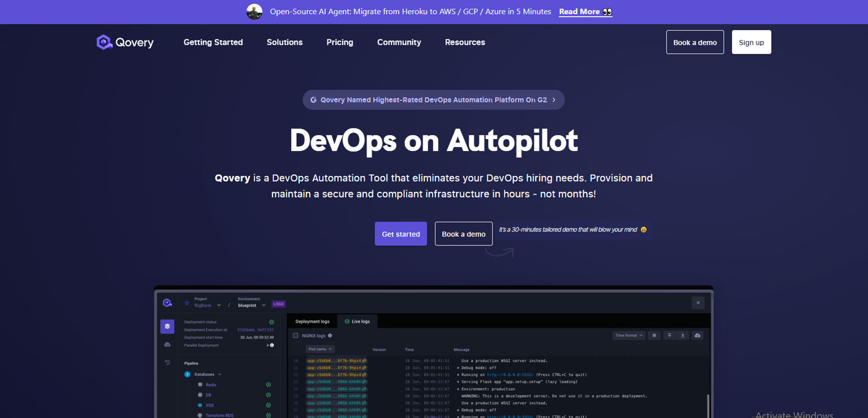Image resolution: width=868 pixels, height=418 pixels.
Task: Select the cloud icon in the console sidebar
Action: [x=167, y=345]
